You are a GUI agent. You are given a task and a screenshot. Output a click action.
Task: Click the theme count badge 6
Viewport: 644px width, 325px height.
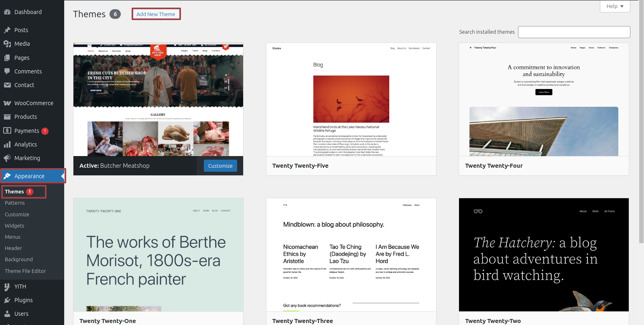point(115,14)
